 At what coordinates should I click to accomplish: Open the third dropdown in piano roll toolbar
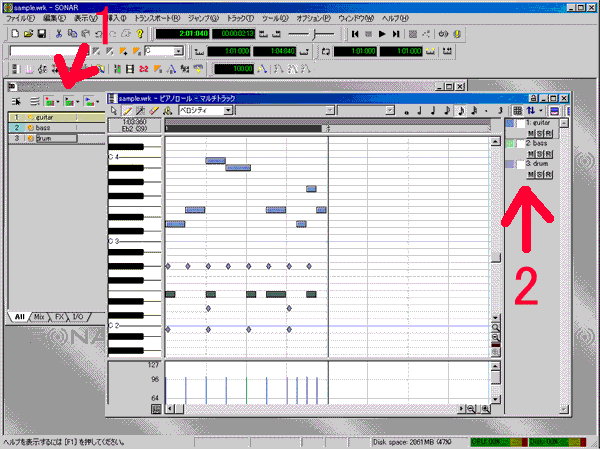[390, 111]
